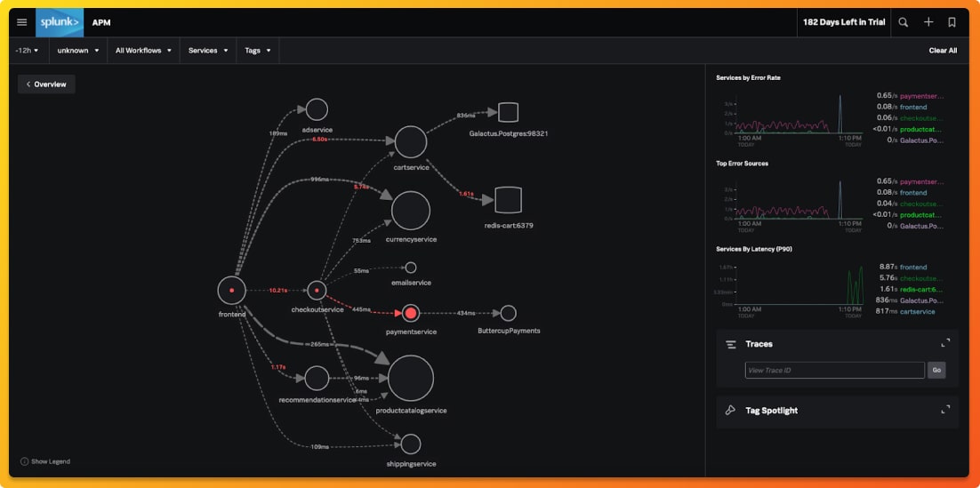Viewport: 980px width, 488px height.
Task: Click the Go button for trace ID
Action: [x=936, y=371]
